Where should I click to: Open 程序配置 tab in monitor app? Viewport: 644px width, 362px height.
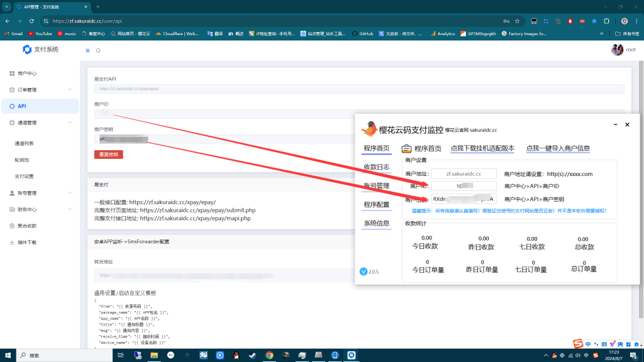pyautogui.click(x=377, y=204)
